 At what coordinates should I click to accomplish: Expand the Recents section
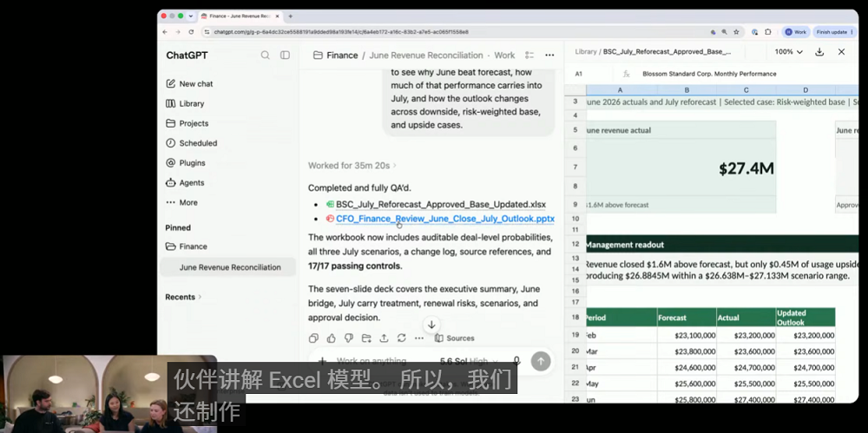tap(183, 297)
